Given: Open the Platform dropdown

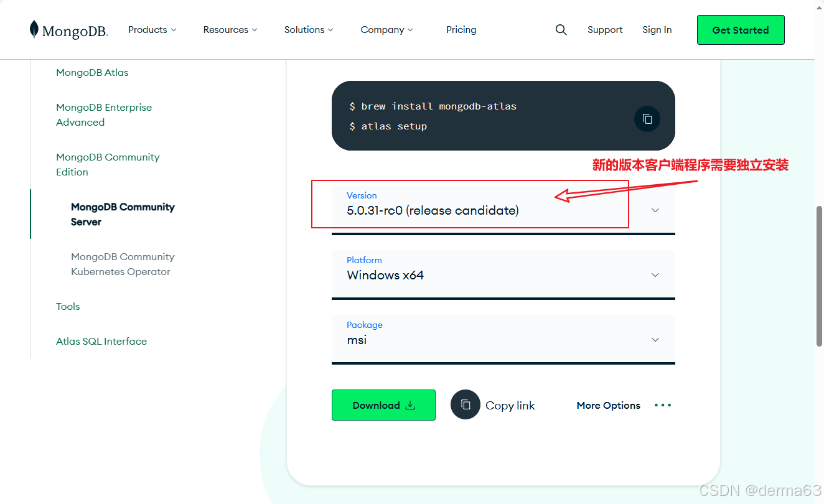Looking at the screenshot, I should (503, 274).
